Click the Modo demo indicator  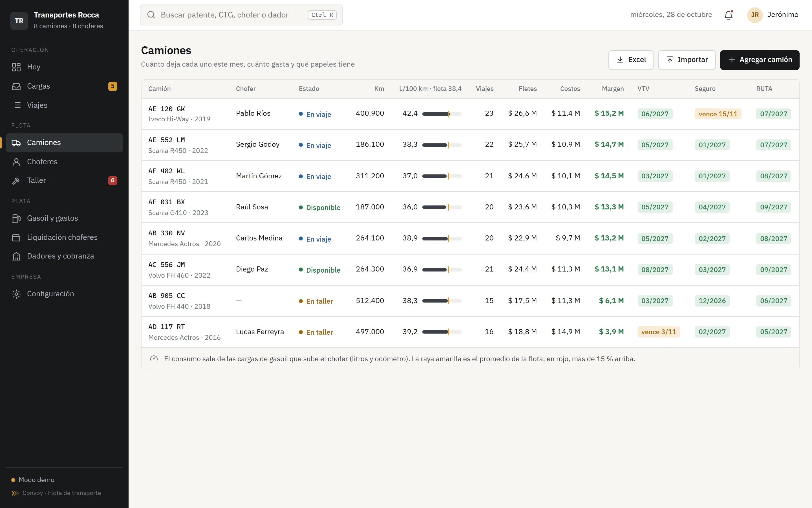pyautogui.click(x=33, y=480)
